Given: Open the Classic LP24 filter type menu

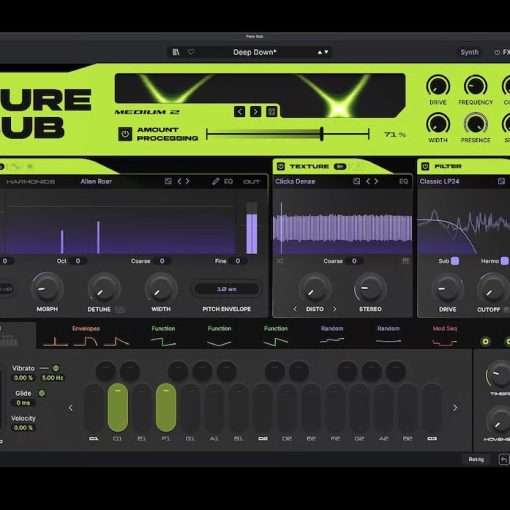Looking at the screenshot, I should [439, 181].
